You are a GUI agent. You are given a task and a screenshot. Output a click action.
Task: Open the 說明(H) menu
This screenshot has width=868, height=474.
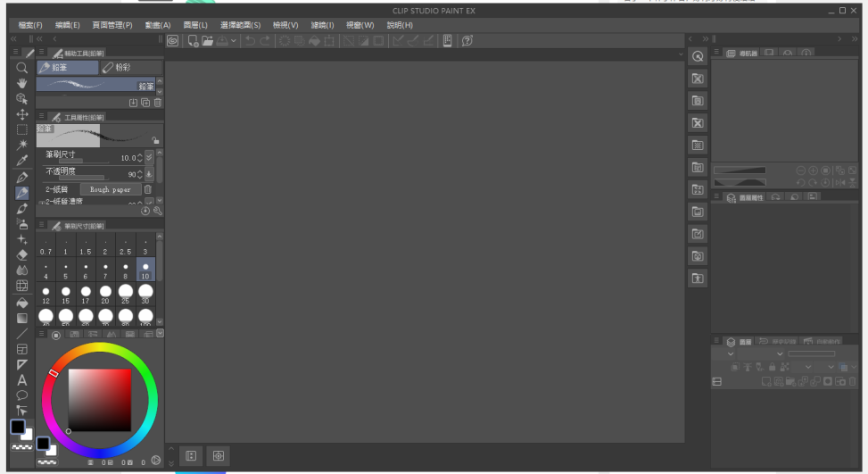pyautogui.click(x=400, y=26)
